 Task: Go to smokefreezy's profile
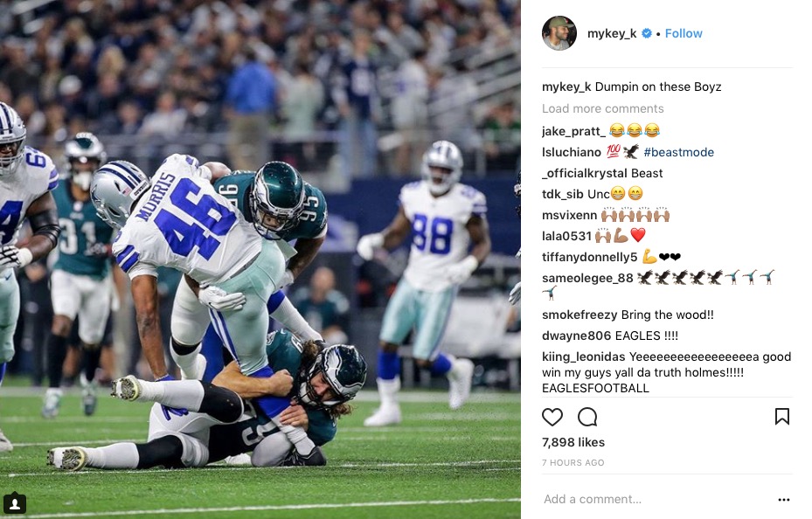click(x=580, y=315)
